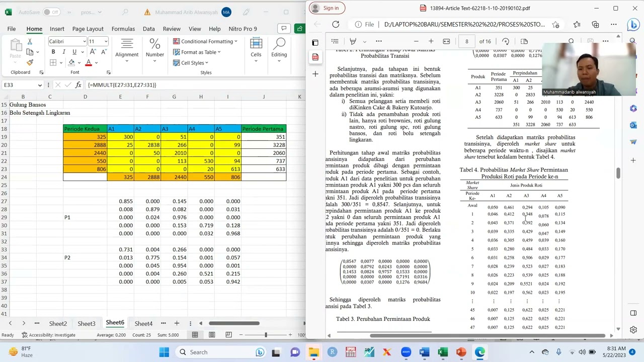Open the PDF table of contents icon
Image resolution: width=644 pixels, height=362 pixels.
click(335, 41)
